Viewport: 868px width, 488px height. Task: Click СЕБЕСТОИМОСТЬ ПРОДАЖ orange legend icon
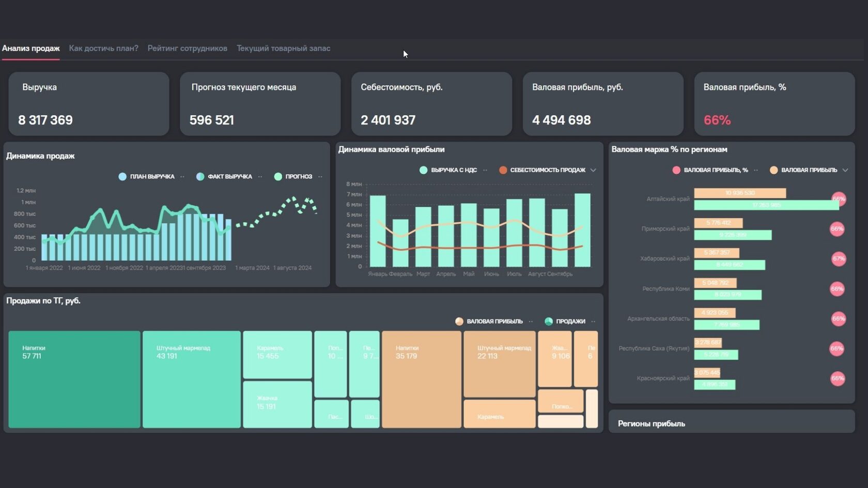503,170
